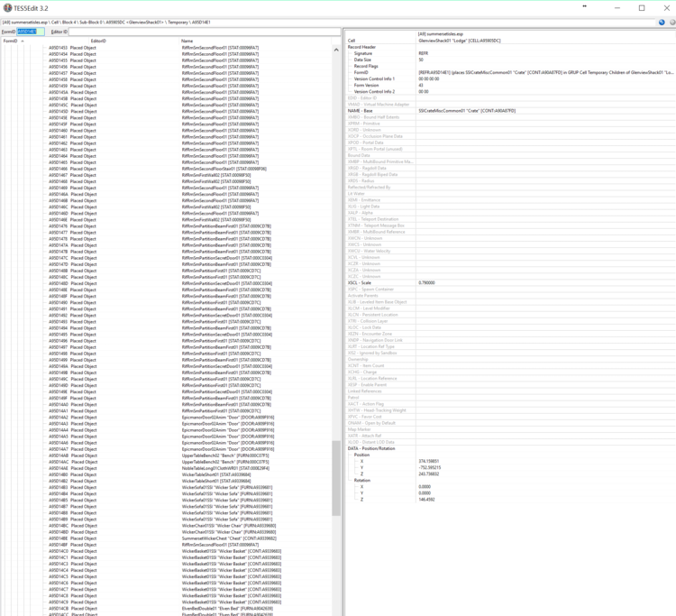Click the Data Size field row
Viewport: 676px width, 616px height.
tap(510, 60)
